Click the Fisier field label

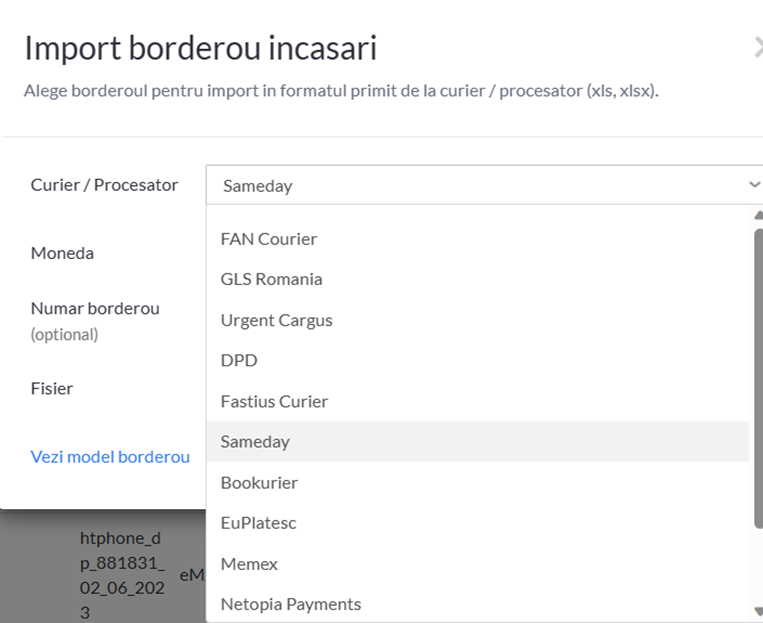(x=52, y=388)
